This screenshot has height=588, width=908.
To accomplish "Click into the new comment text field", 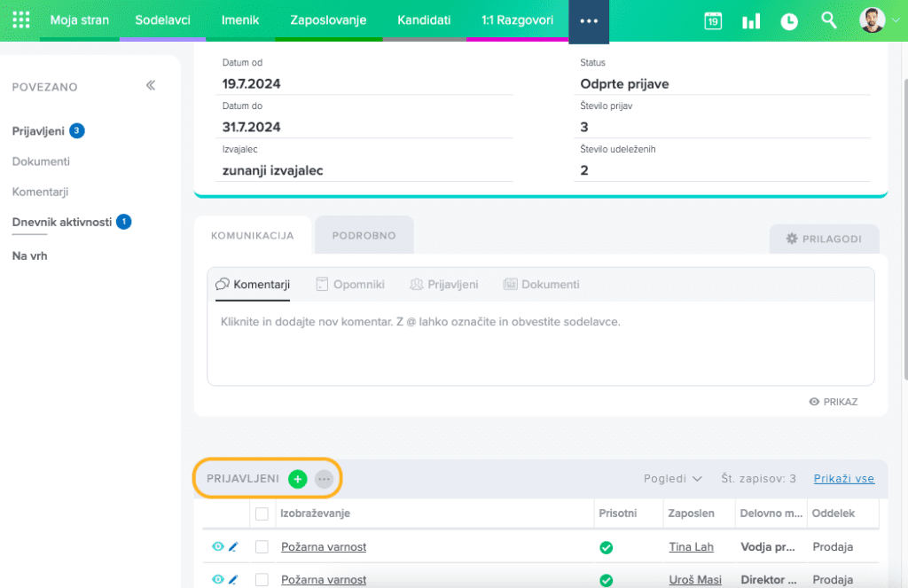I will 540,341.
